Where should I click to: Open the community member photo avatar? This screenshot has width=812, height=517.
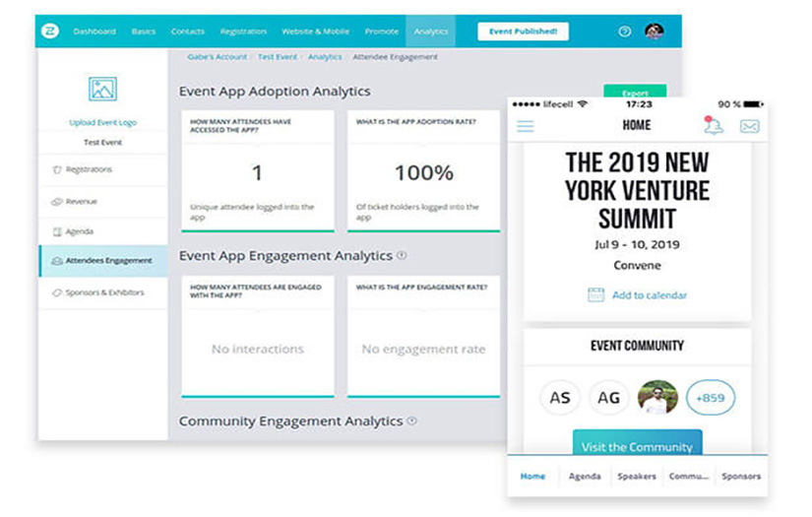tap(657, 398)
